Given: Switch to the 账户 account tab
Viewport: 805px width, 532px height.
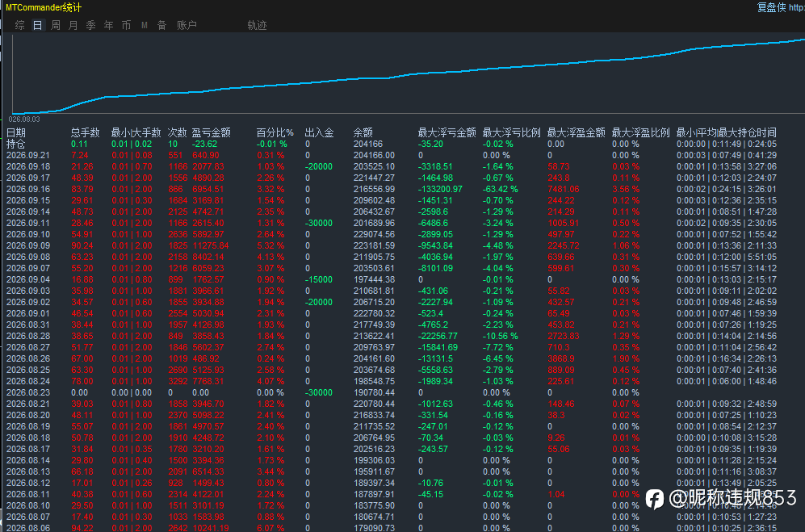Looking at the screenshot, I should click(187, 25).
